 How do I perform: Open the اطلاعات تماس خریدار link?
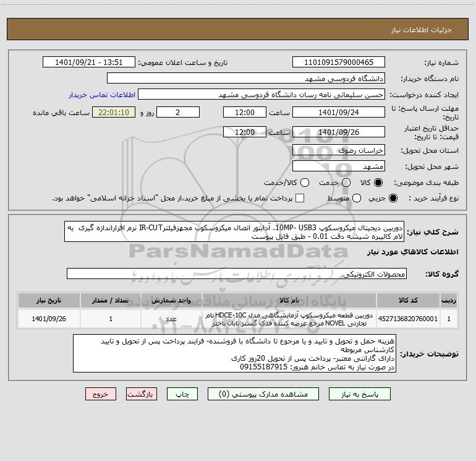tap(102, 95)
